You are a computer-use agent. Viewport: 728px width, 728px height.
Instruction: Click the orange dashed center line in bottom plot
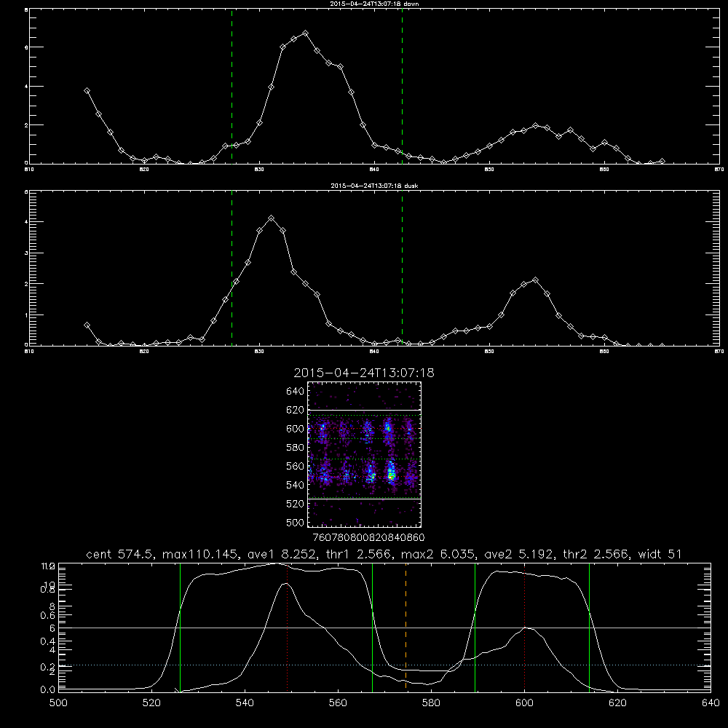405,627
